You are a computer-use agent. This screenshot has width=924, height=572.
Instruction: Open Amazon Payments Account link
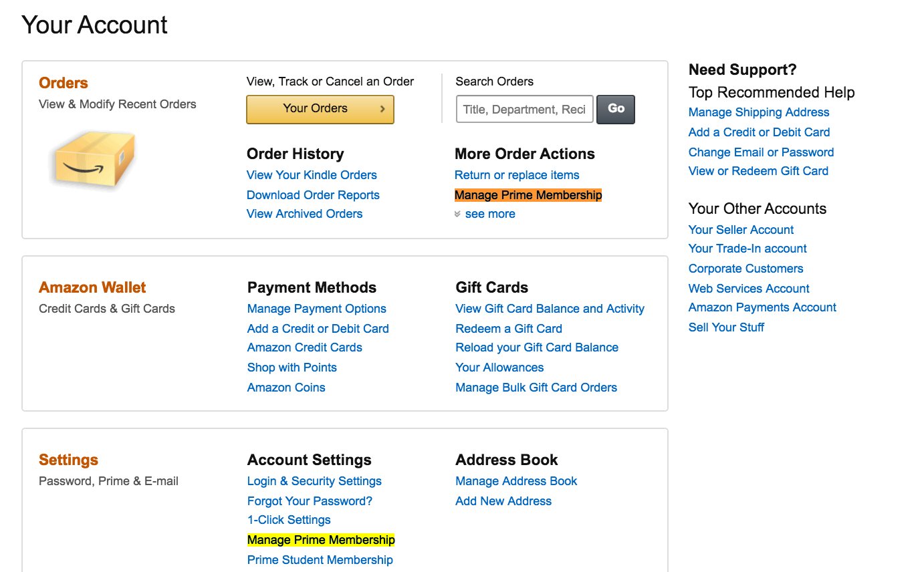tap(762, 307)
